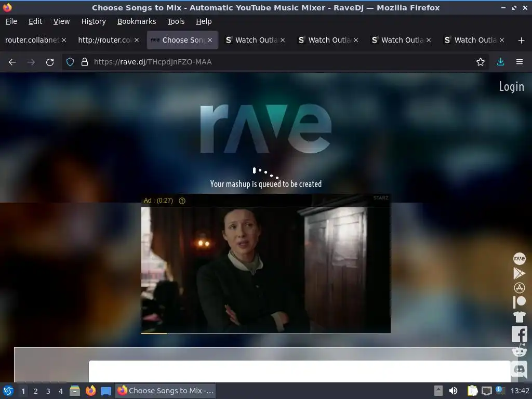Click the 'Your mashup is queued' status text
This screenshot has width=532, height=399.
(x=265, y=184)
